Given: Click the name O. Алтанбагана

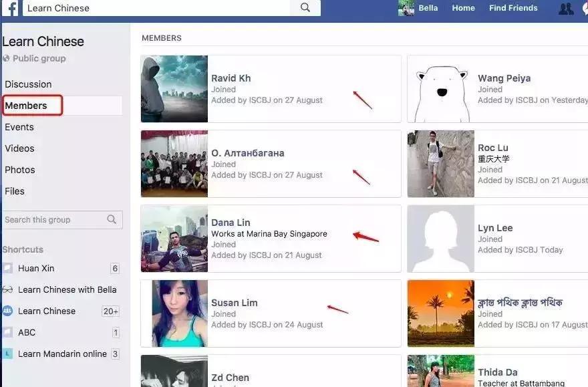Looking at the screenshot, I should click(x=247, y=153).
